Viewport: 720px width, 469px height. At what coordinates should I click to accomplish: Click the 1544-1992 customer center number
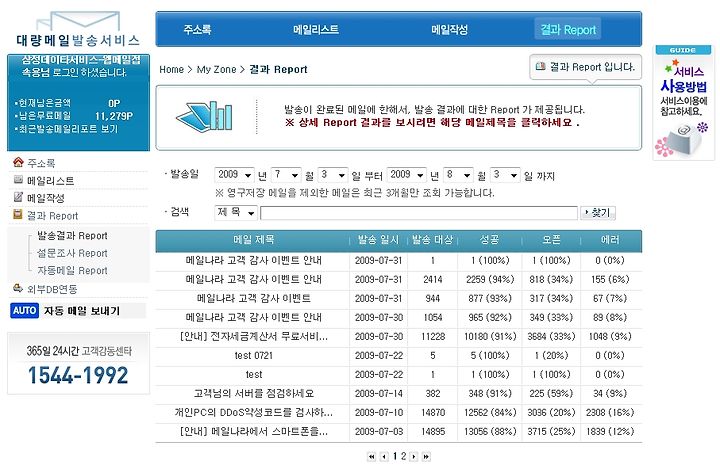tap(78, 376)
